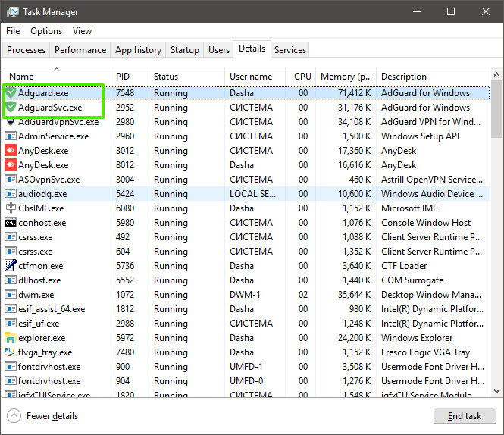
Task: Click the scrollbar down arrow
Action: pos(496,391)
